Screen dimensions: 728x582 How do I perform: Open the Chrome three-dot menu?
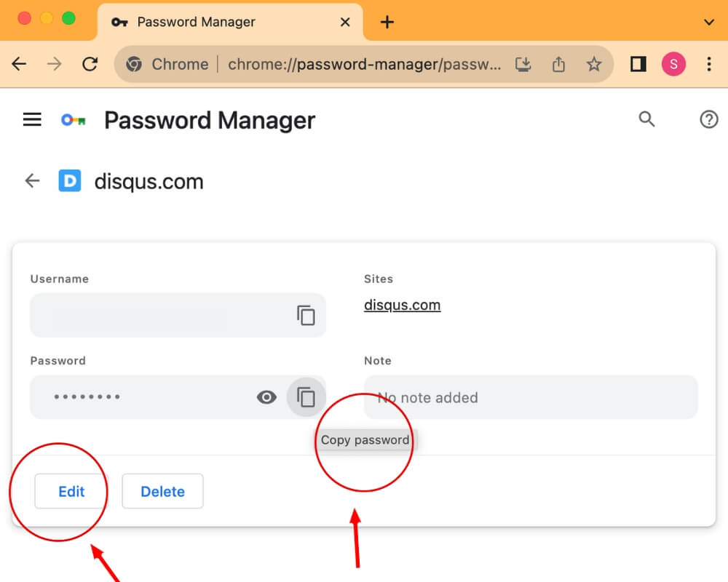(x=709, y=64)
